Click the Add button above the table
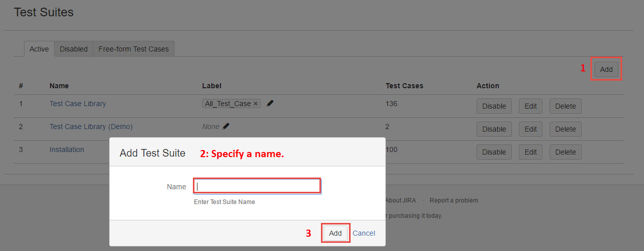Viewport: 644px width, 251px height. pos(606,69)
